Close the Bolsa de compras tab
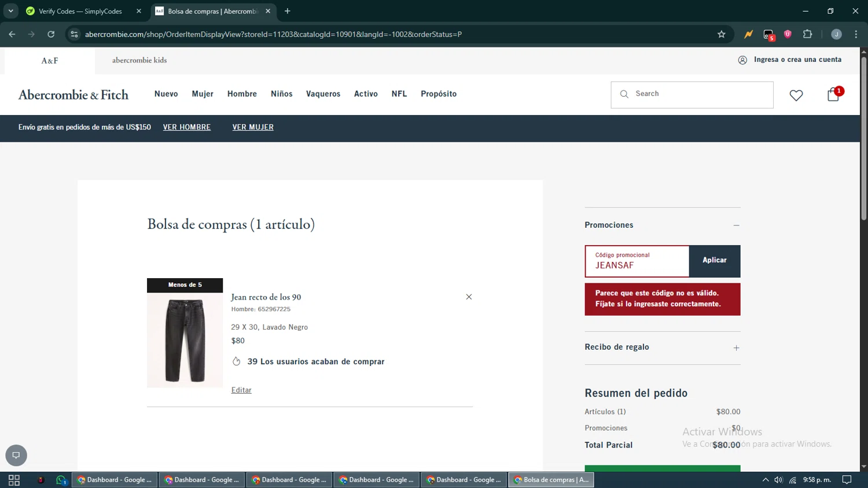Viewport: 868px width, 488px height. tap(268, 11)
